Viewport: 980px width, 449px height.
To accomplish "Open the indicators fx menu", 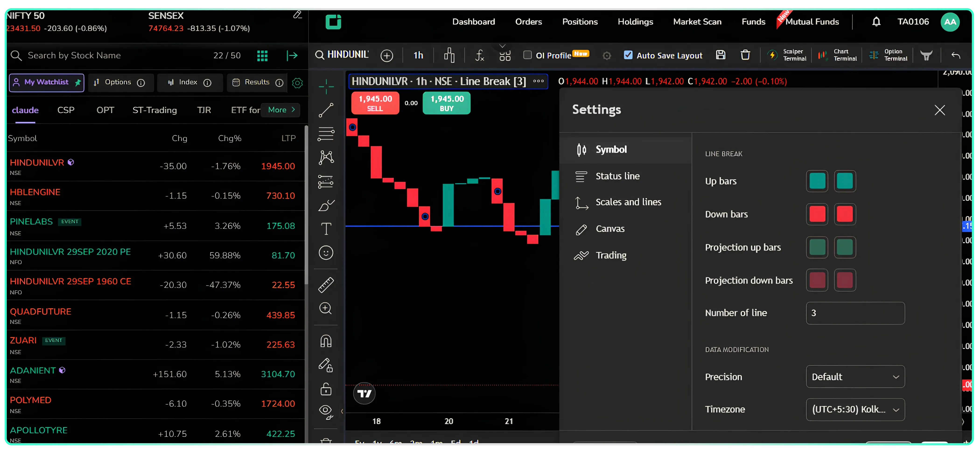I will (479, 56).
